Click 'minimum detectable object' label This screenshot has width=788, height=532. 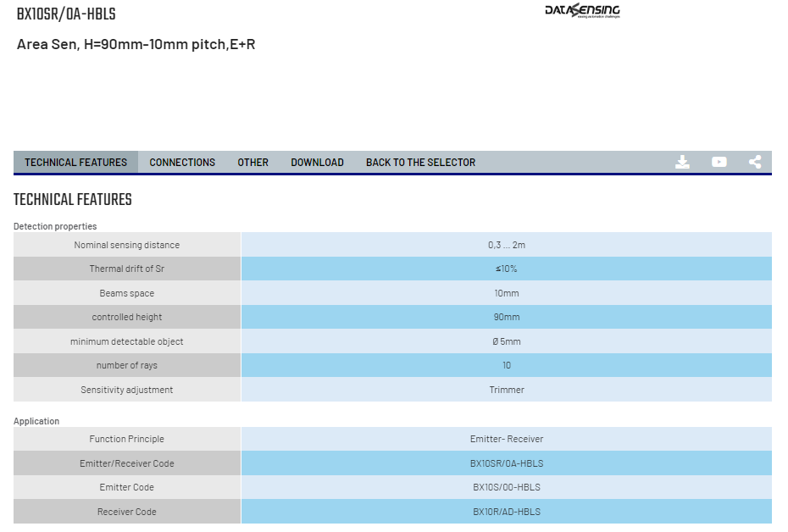point(127,341)
